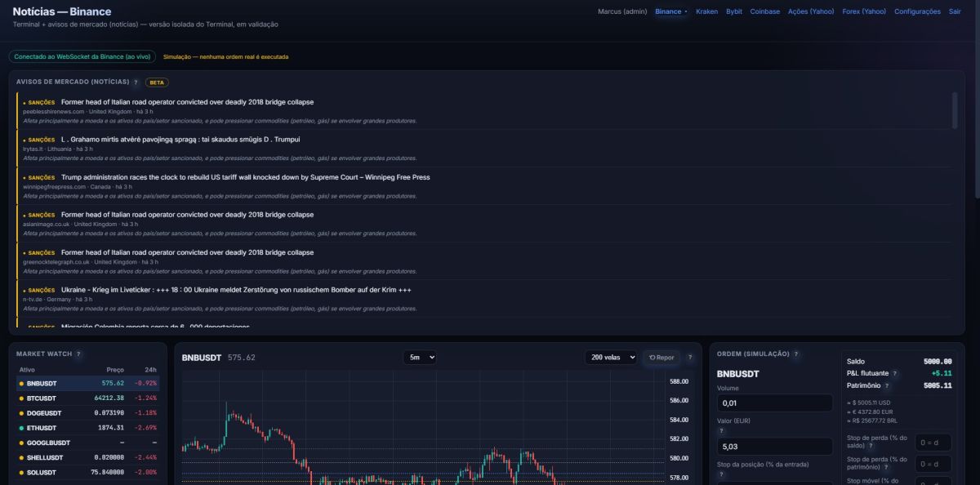Click Stop de perda patrimônio input field
980x485 pixels.
(933, 464)
